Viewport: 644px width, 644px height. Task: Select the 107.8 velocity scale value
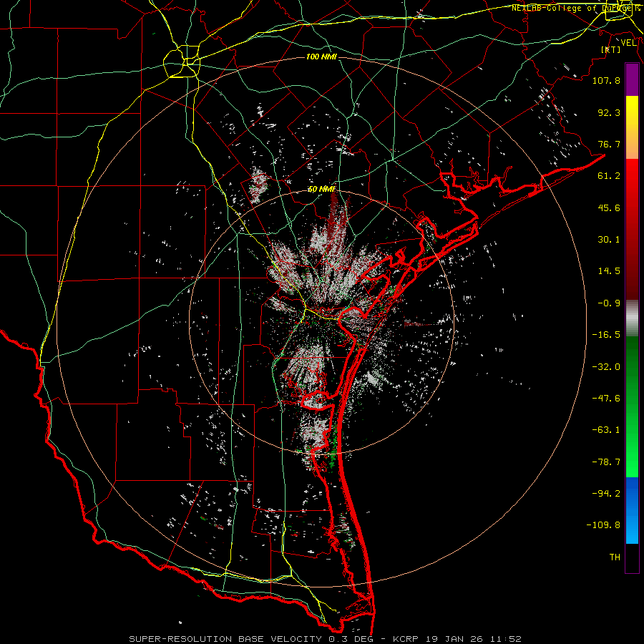(x=606, y=80)
